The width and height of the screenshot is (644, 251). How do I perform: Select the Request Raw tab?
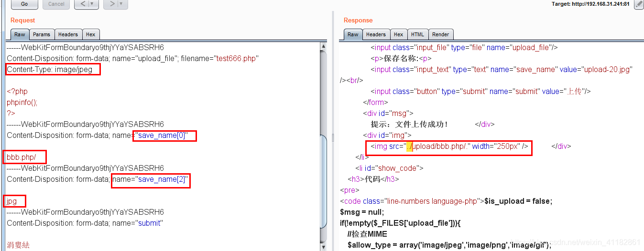click(20, 34)
